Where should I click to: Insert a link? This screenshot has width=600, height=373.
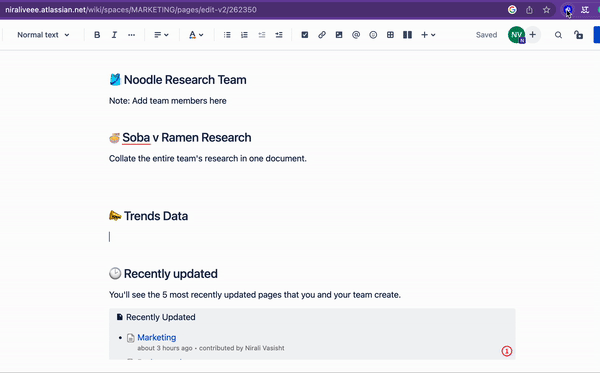coord(322,35)
